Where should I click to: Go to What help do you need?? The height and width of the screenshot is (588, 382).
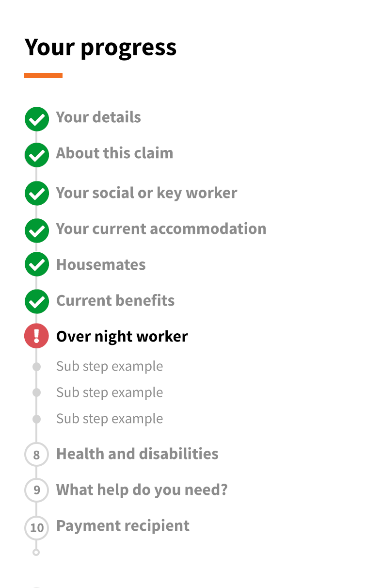[x=142, y=490]
